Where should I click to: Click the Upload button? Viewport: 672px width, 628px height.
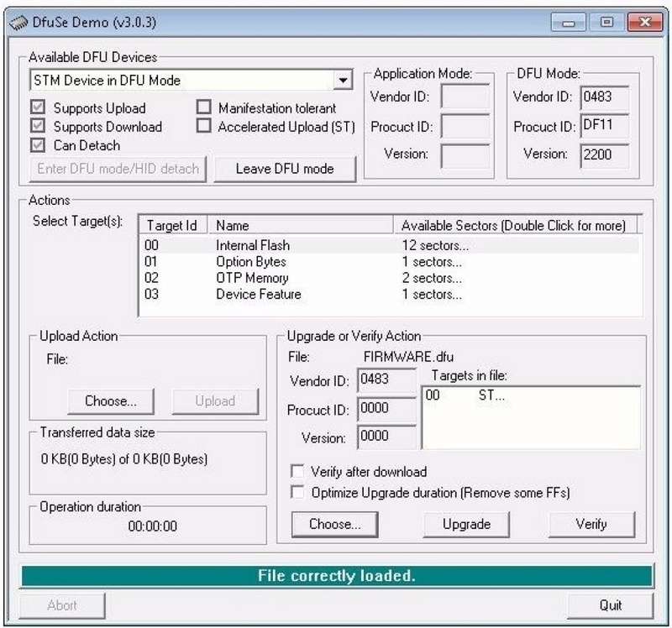[215, 401]
